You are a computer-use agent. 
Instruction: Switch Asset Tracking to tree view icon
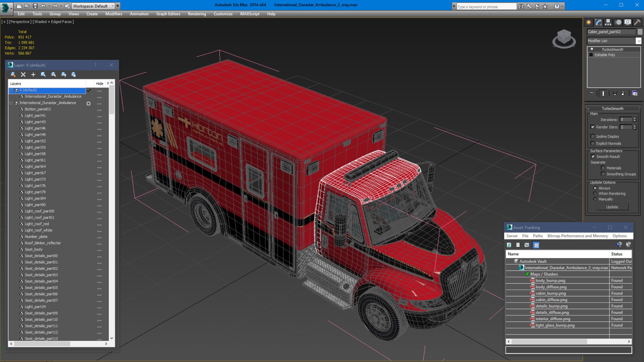[x=527, y=245]
